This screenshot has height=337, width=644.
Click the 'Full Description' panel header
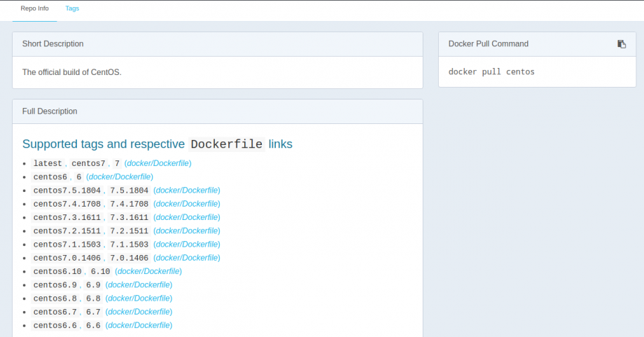click(x=218, y=111)
